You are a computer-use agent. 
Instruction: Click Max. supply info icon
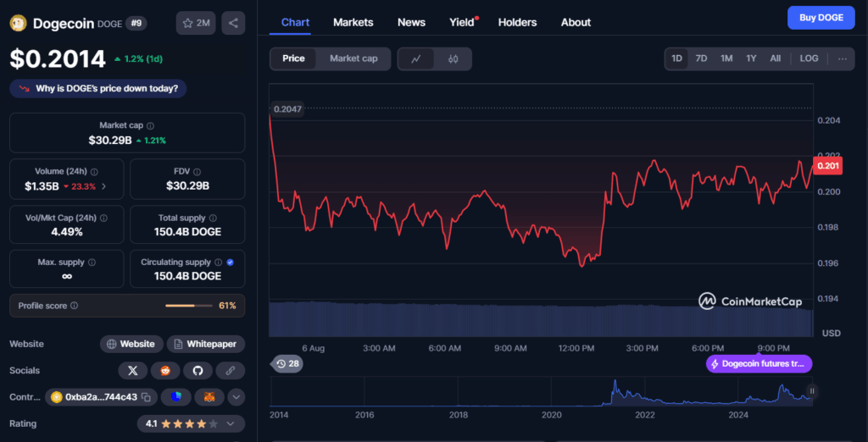(92, 262)
